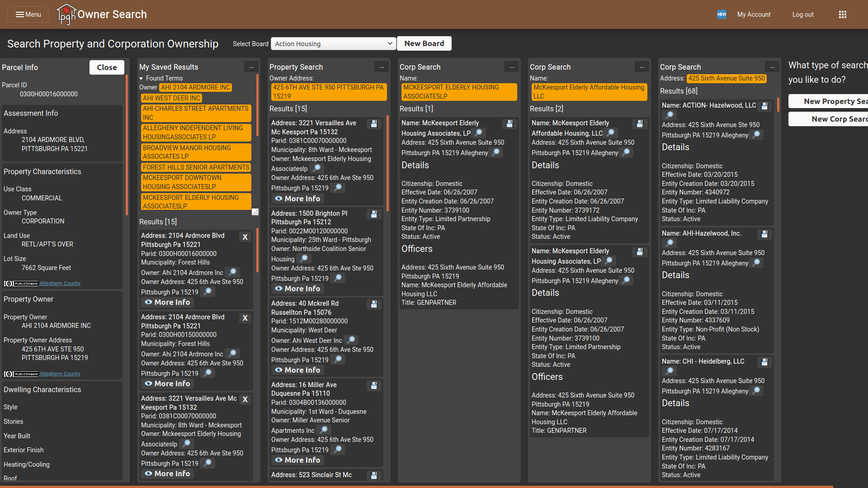Select the AHI 2104 ARDMORE INC tag

195,87
